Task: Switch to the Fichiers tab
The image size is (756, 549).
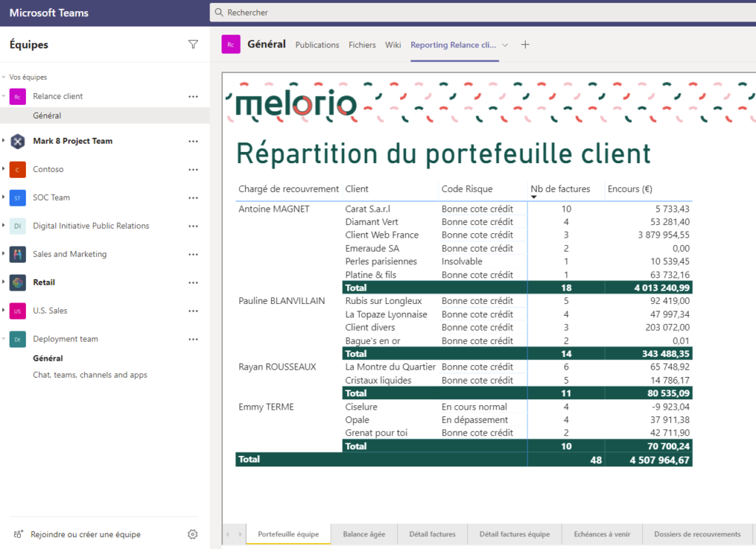Action: 362,45
